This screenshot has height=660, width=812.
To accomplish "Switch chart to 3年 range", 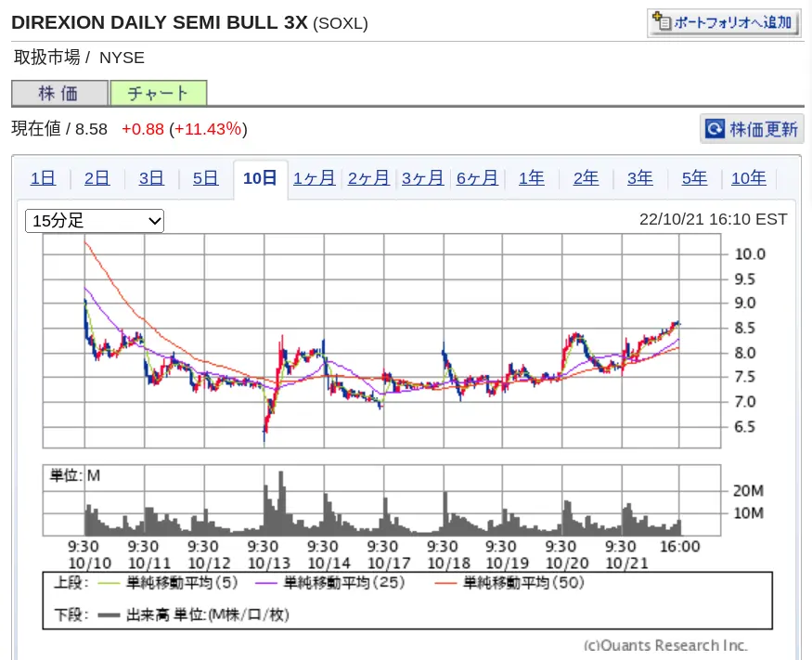I will (x=640, y=178).
